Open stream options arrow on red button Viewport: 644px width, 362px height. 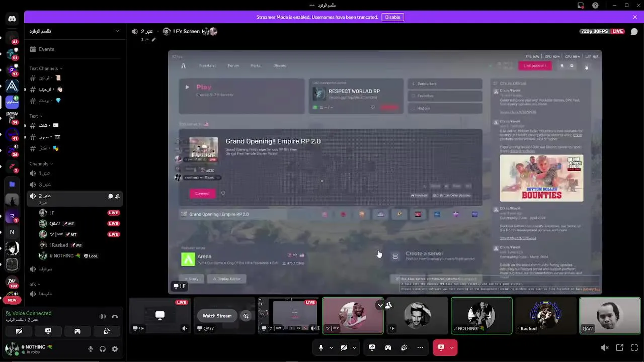452,347
